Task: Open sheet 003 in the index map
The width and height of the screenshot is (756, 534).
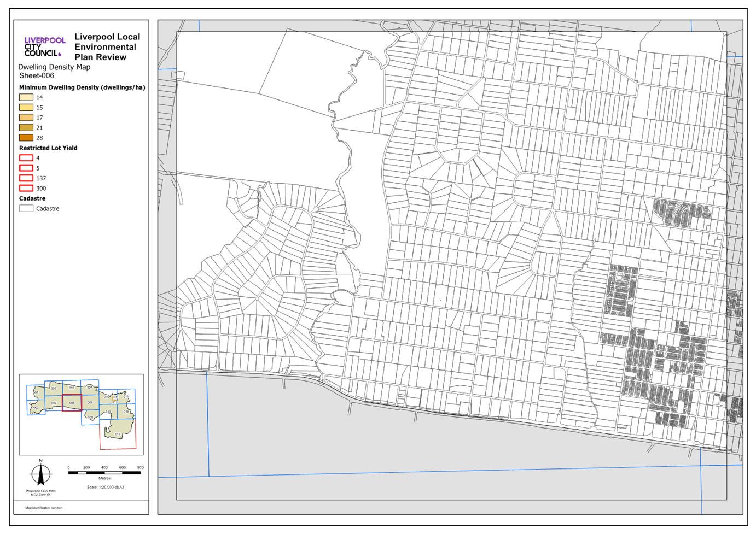Action: [x=54, y=388]
